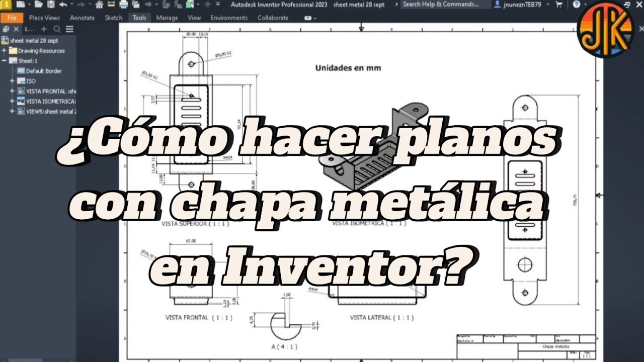This screenshot has height=362, width=644.
Task: Open the Help dropdown arrow
Action: point(586,5)
